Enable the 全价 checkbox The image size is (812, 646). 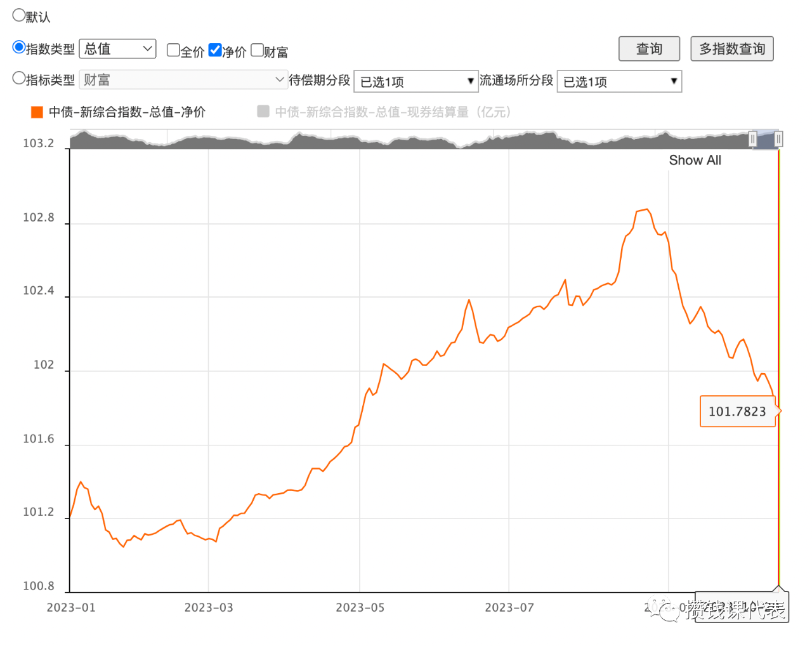173,50
